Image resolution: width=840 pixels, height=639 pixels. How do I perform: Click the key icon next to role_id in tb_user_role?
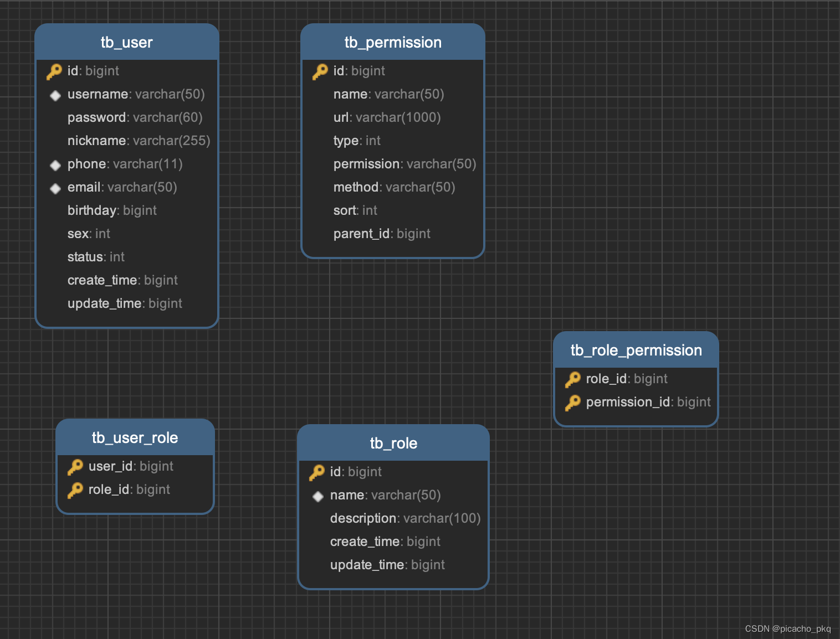tap(75, 490)
